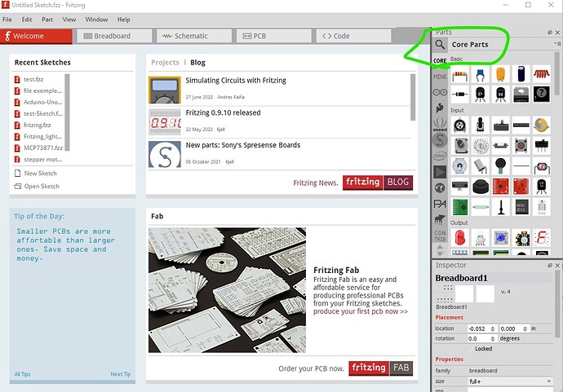Pick the seven-segment display part

coord(542,238)
